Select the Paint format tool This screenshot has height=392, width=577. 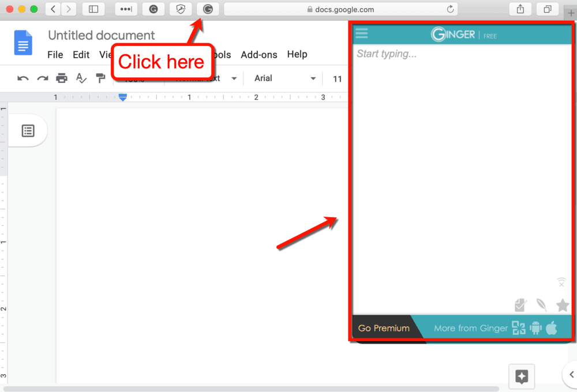tap(100, 78)
